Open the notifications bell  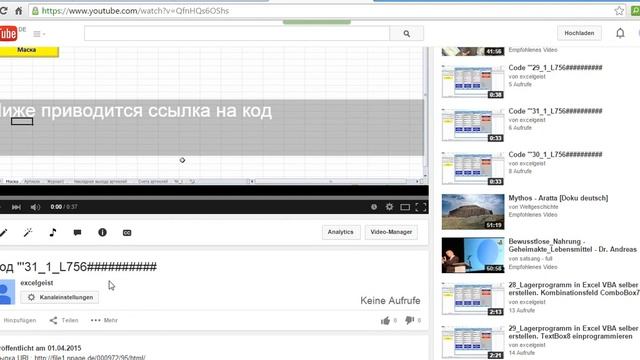point(620,33)
